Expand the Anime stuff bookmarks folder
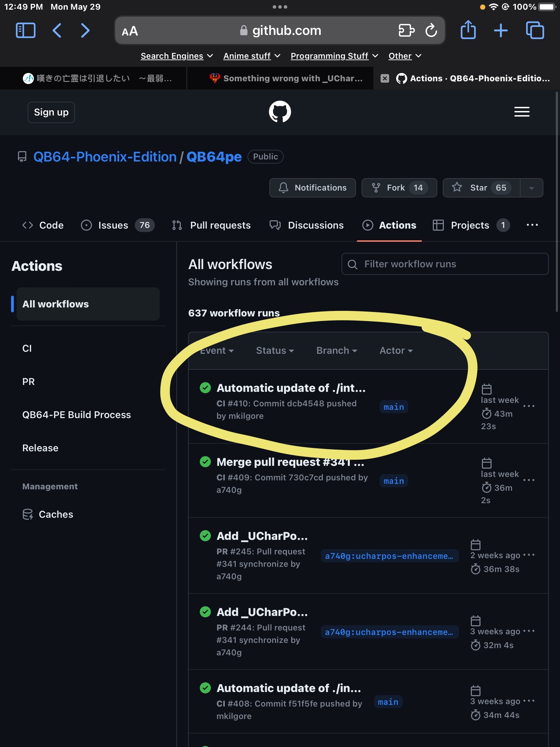Image resolution: width=560 pixels, height=747 pixels. (x=252, y=56)
